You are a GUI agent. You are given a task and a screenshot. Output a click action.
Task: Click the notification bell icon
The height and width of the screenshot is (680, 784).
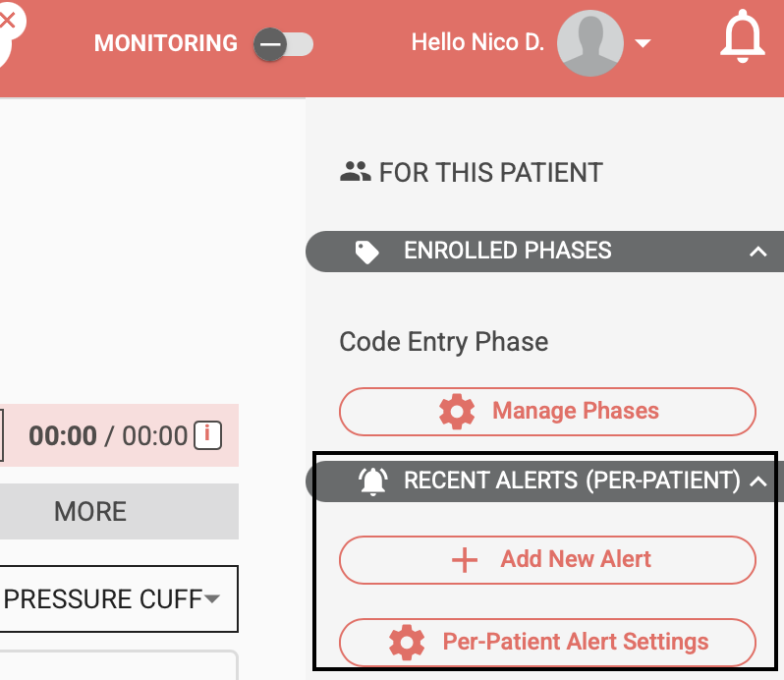(742, 40)
